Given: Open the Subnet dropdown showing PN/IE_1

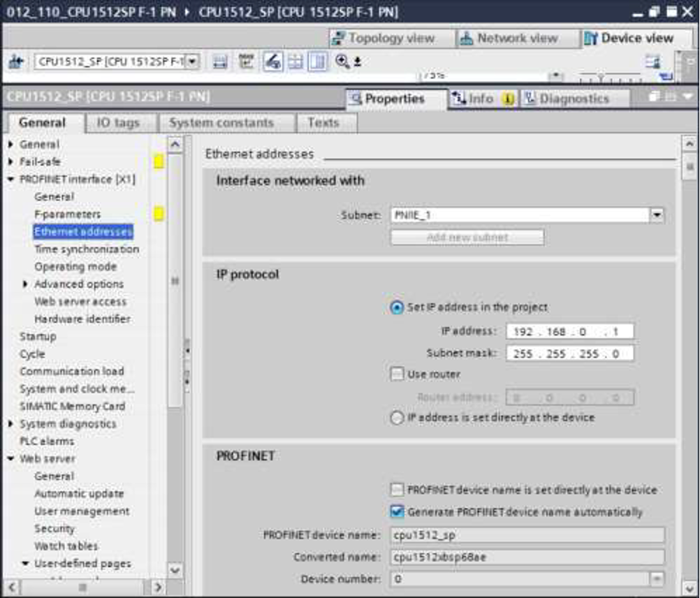Looking at the screenshot, I should (x=657, y=215).
